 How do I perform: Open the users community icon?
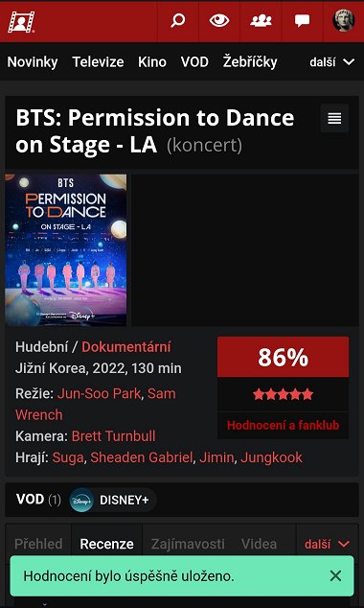(x=261, y=21)
